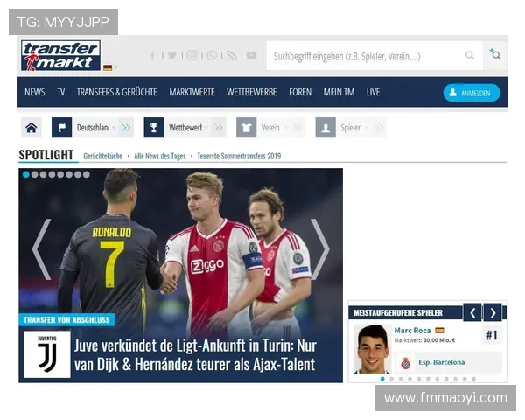Viewport: 525px width, 420px height.
Task: Open the Instagram social icon
Action: pyautogui.click(x=192, y=55)
